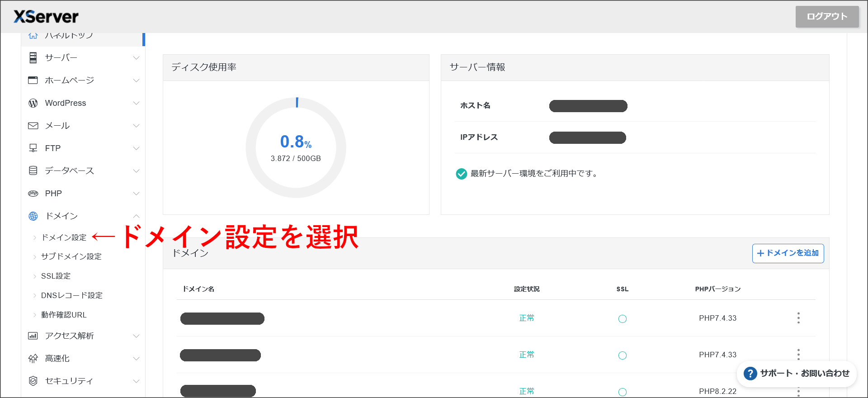Click the 3.872 / 500GB text

pos(296,159)
